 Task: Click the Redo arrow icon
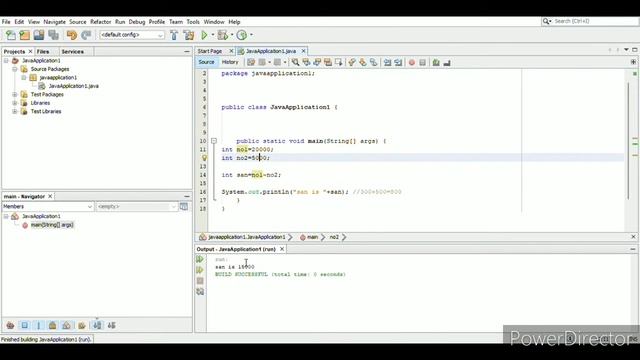(86, 35)
